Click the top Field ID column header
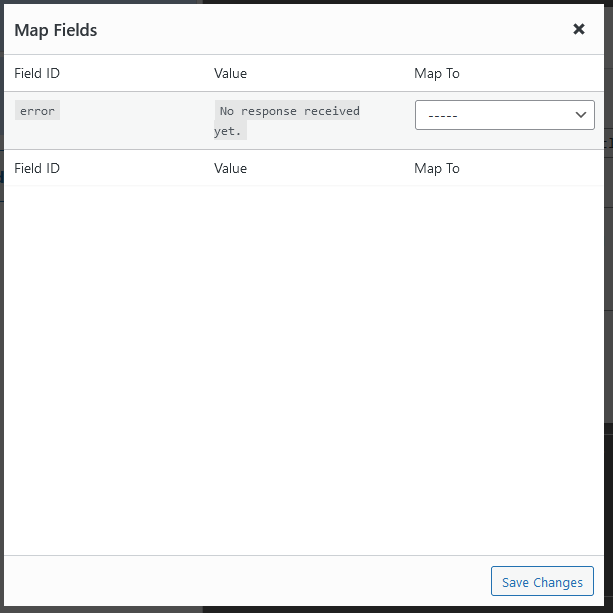The image size is (613, 613). [x=37, y=73]
